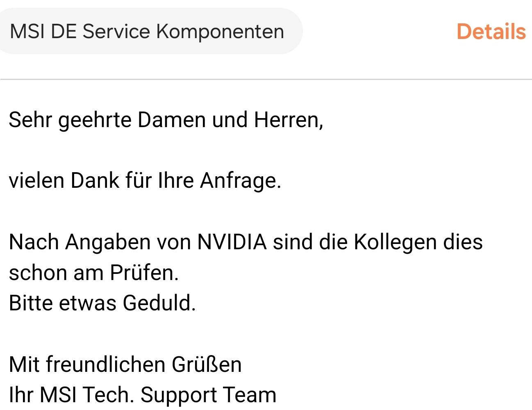
Task: Click the word 'Herren' in the greeting
Action: (286, 120)
